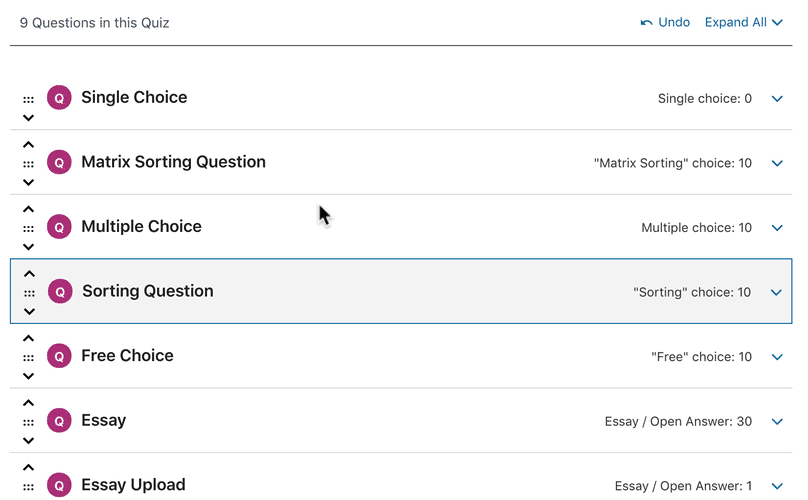Expand the Multiple Choice question details
Screen dimensions: 808x500
pos(777,228)
